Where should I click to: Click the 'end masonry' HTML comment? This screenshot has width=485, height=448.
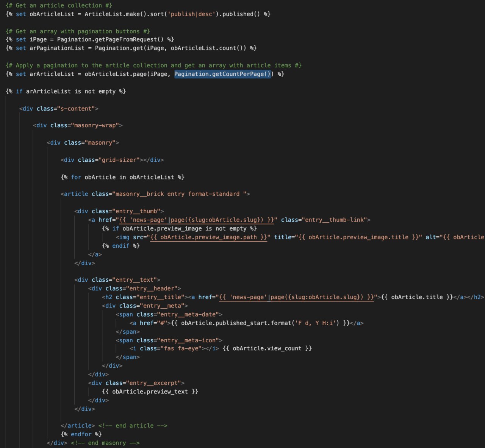pyautogui.click(x=105, y=443)
